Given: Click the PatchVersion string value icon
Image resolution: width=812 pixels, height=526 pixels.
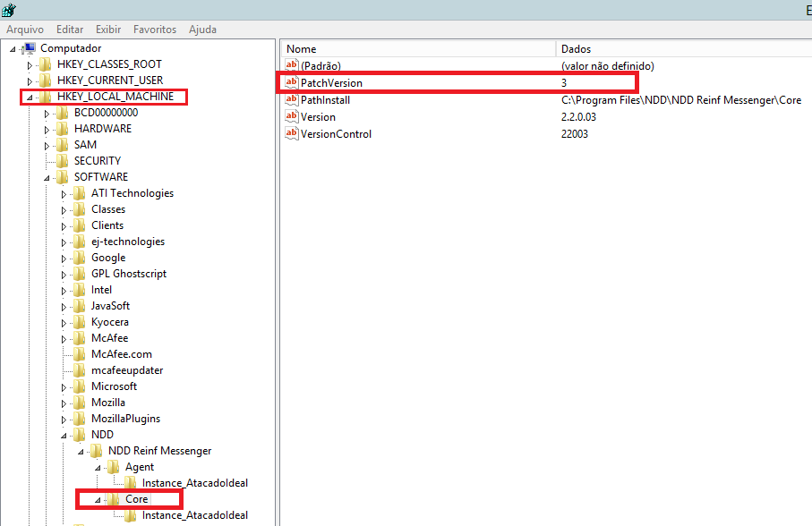Looking at the screenshot, I should [x=292, y=82].
